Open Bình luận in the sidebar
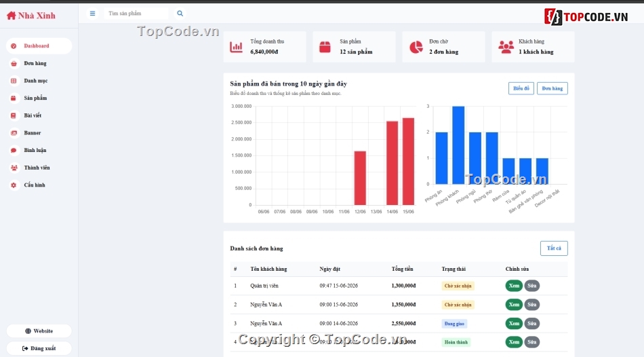This screenshot has height=357, width=644. [x=39, y=150]
